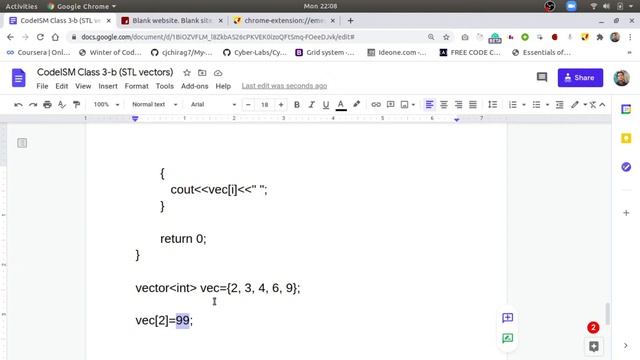Toggle underline formatting
This screenshot has width=640, height=360.
click(326, 105)
